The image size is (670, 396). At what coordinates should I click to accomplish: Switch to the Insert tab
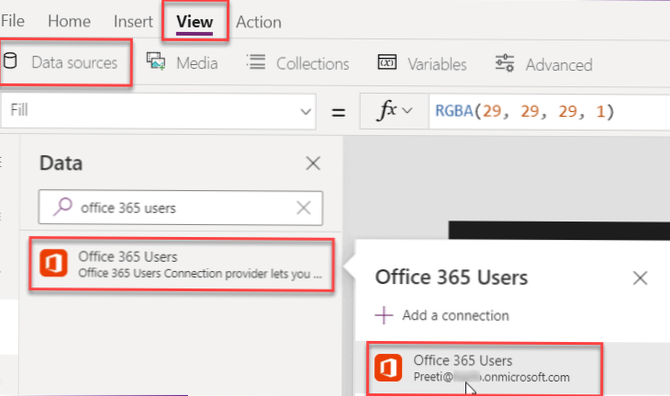click(133, 21)
